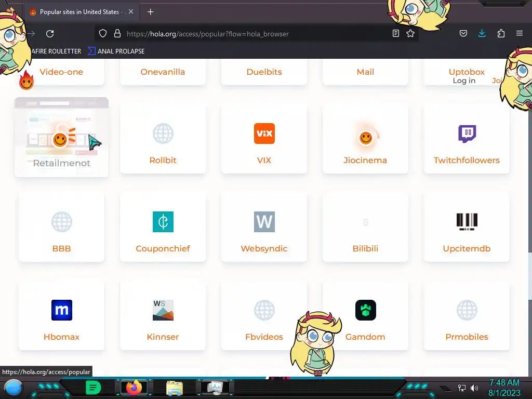This screenshot has height=399, width=532.
Task: Click the Kinnser WS mountain icon
Action: pyautogui.click(x=163, y=310)
